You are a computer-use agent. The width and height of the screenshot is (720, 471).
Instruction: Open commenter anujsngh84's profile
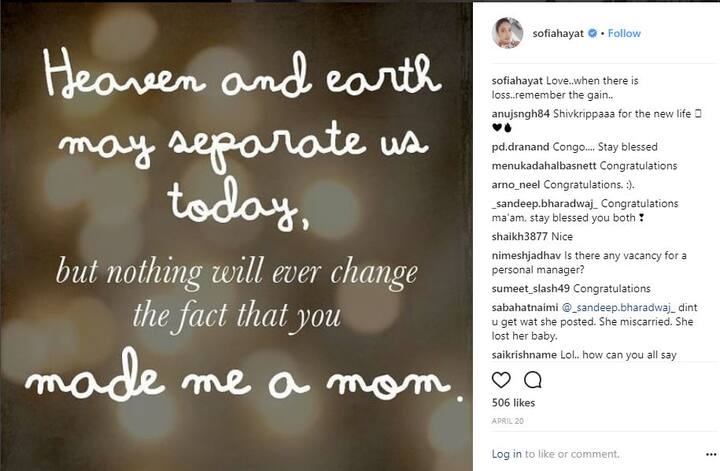point(521,114)
